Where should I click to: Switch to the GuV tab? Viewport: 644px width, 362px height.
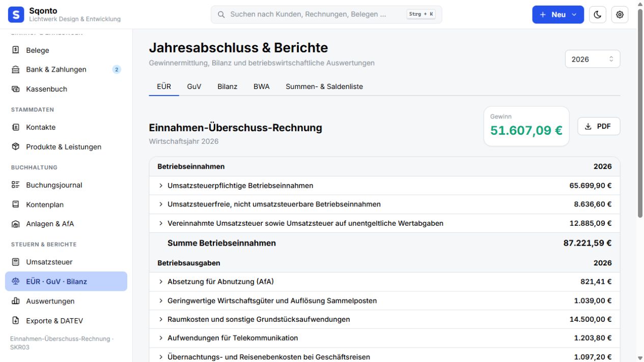coord(194,86)
